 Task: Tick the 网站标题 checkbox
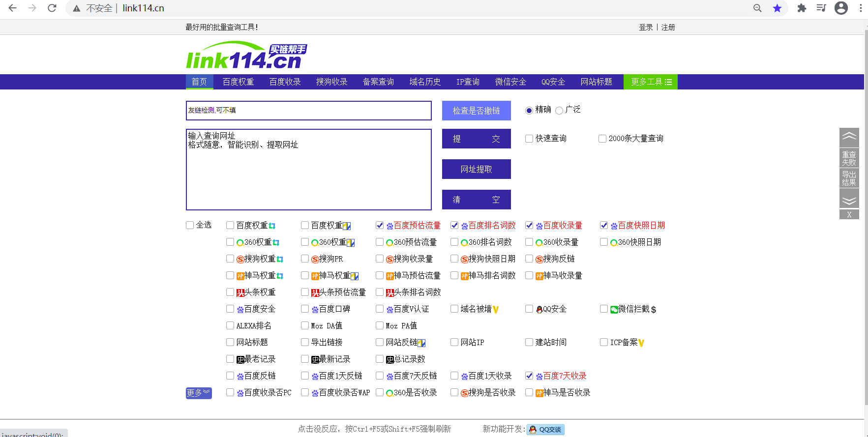coord(230,342)
